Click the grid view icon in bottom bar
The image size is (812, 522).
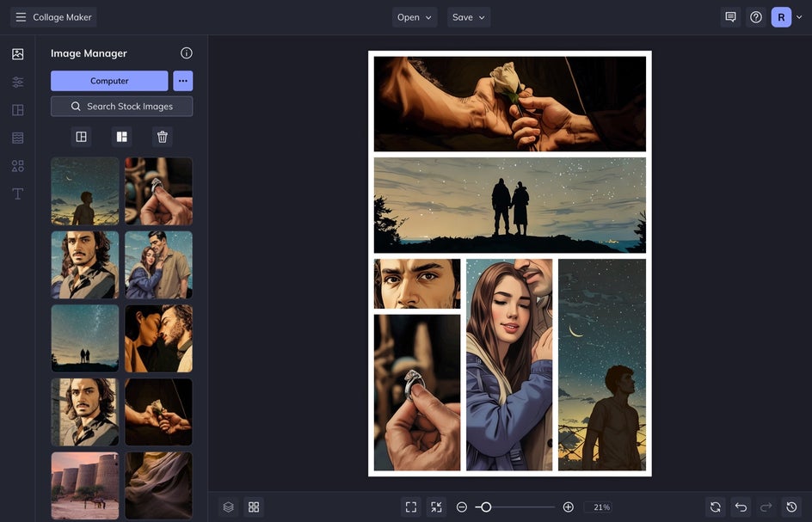254,507
